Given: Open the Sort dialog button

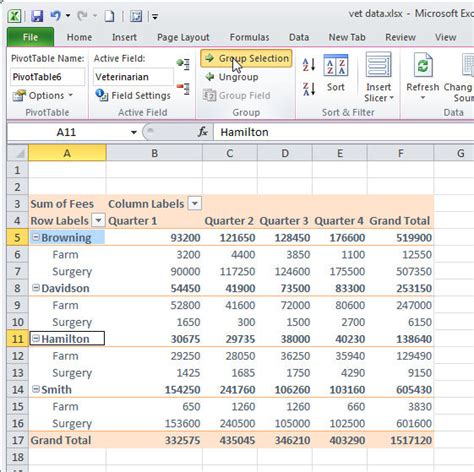Looking at the screenshot, I should pyautogui.click(x=336, y=73).
